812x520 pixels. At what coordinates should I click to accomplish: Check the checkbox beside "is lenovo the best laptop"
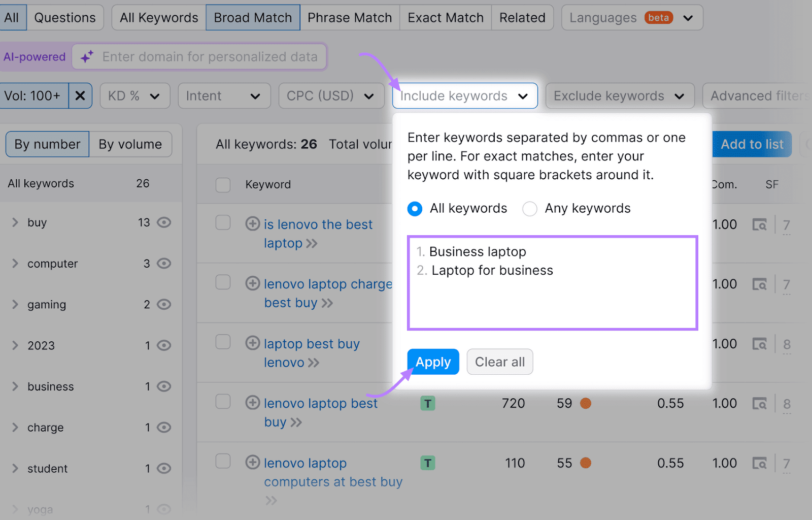click(223, 224)
